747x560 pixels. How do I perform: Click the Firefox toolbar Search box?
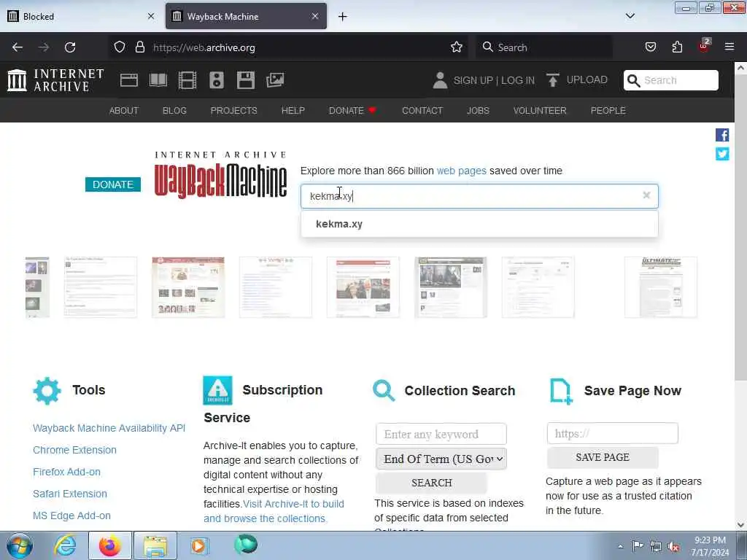[x=544, y=47]
